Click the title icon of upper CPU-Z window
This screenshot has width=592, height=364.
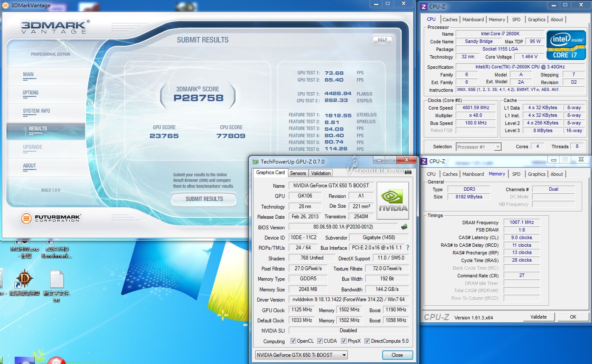[x=424, y=6]
